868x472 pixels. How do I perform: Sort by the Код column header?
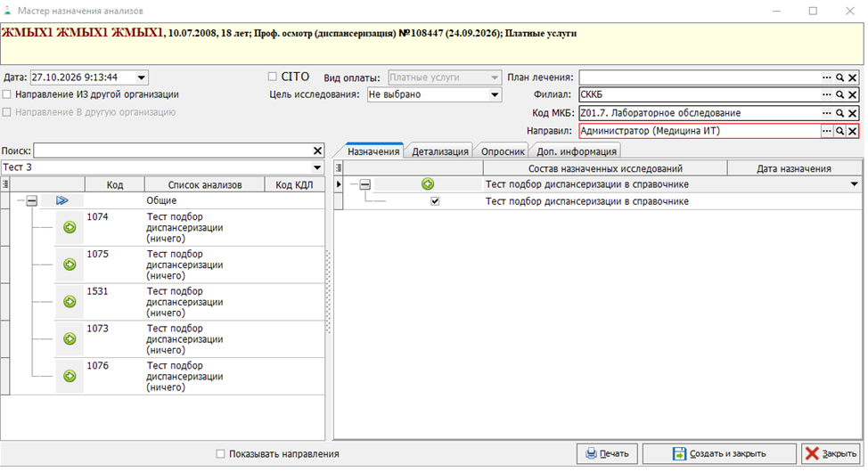point(115,185)
